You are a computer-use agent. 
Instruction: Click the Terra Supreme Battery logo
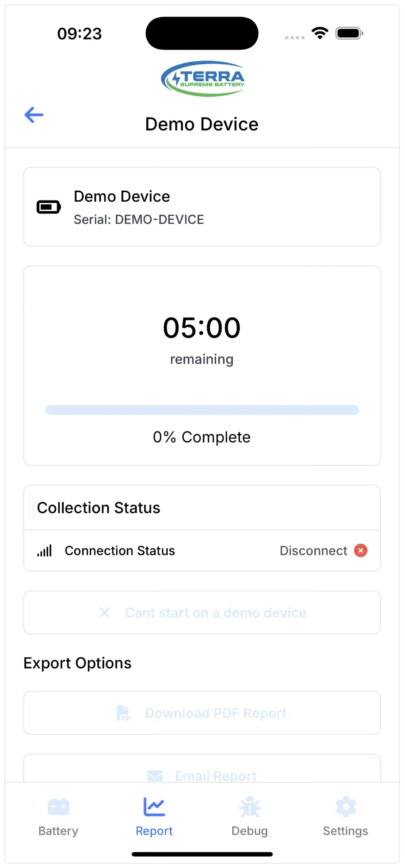202,78
